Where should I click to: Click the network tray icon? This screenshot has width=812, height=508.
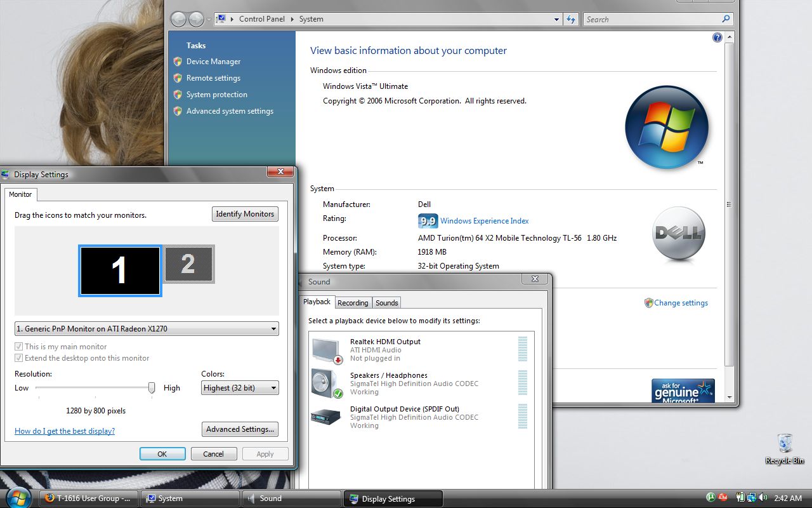(751, 498)
